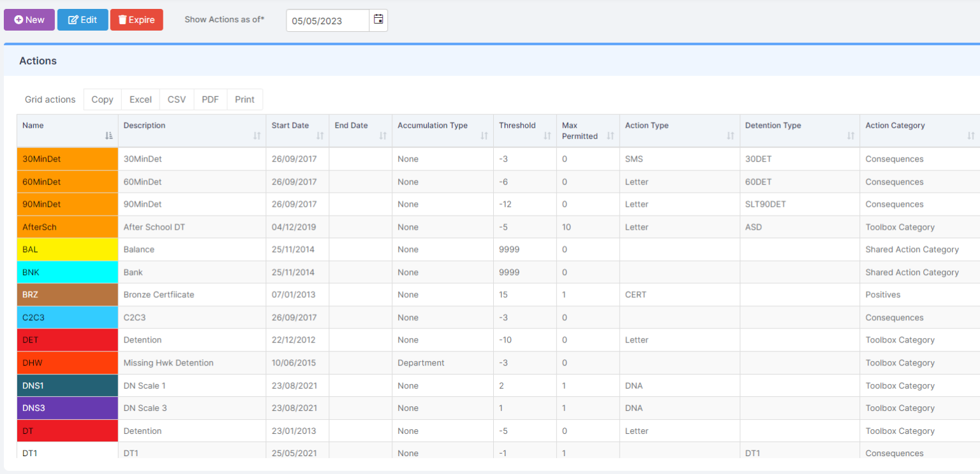The image size is (980, 474).
Task: Select the yellow BAL color cell
Action: 67,249
